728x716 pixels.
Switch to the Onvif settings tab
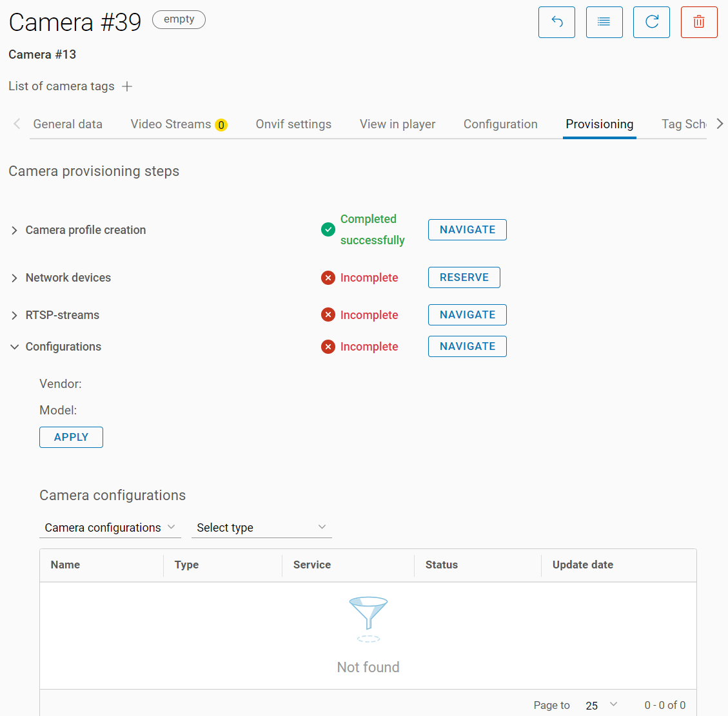click(x=293, y=124)
